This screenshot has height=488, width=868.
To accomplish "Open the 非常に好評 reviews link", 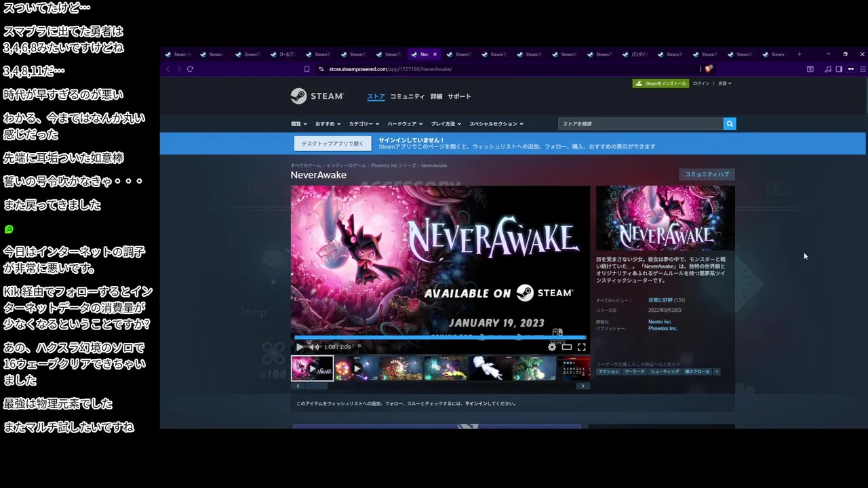I will [660, 300].
